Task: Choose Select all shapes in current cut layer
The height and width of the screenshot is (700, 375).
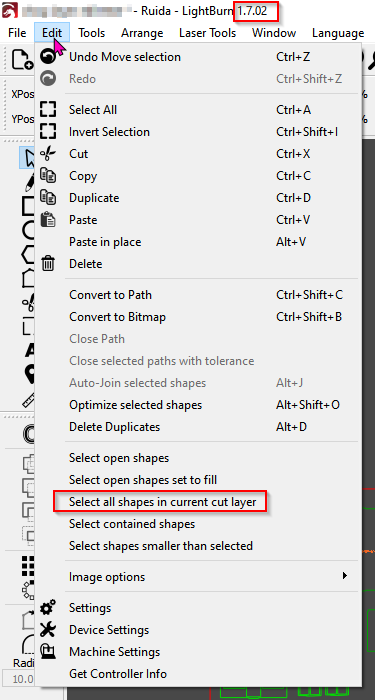Action: (162, 502)
